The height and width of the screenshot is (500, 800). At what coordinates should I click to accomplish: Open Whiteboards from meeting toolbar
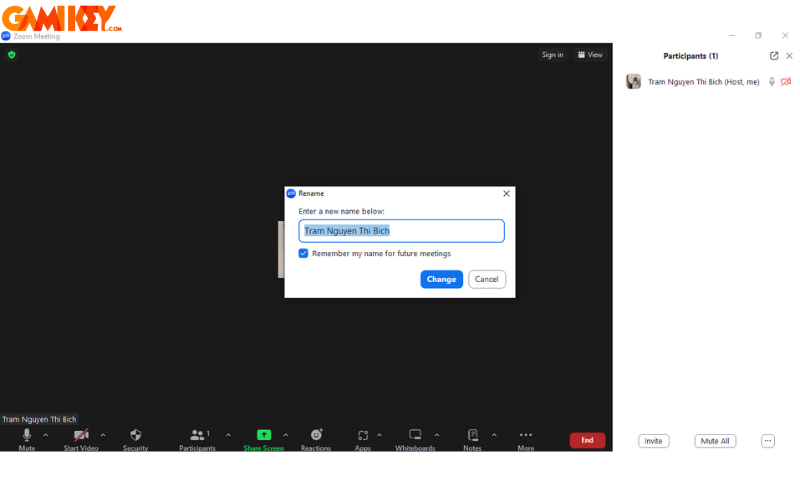[415, 435]
